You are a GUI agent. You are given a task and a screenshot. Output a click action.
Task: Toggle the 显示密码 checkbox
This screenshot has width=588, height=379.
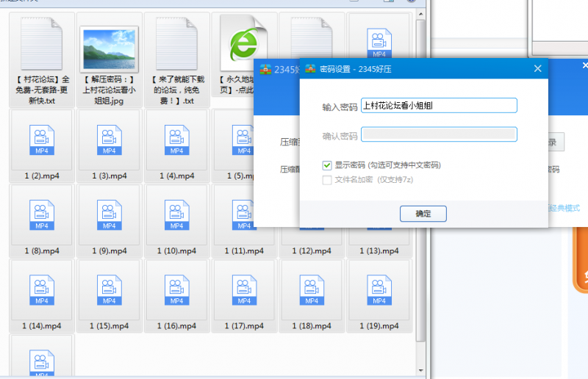(x=327, y=165)
